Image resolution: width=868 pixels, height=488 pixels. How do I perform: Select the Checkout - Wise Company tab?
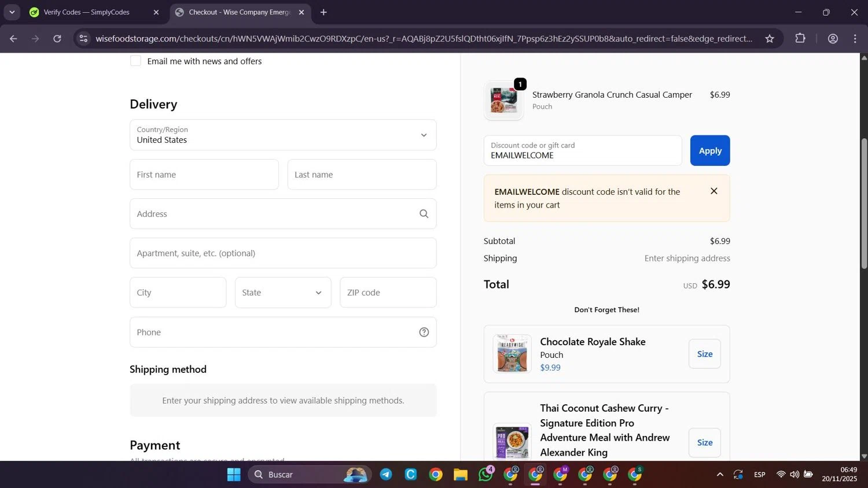coord(240,12)
